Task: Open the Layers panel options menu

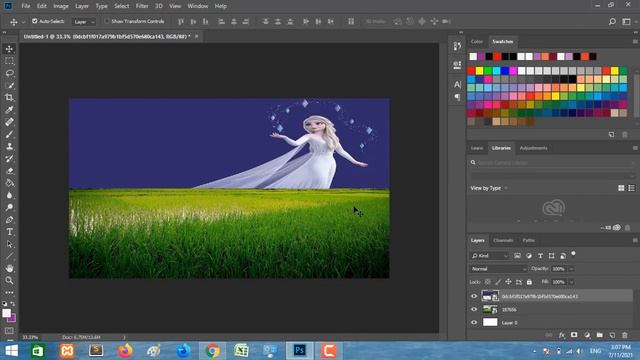Action: pyautogui.click(x=635, y=240)
